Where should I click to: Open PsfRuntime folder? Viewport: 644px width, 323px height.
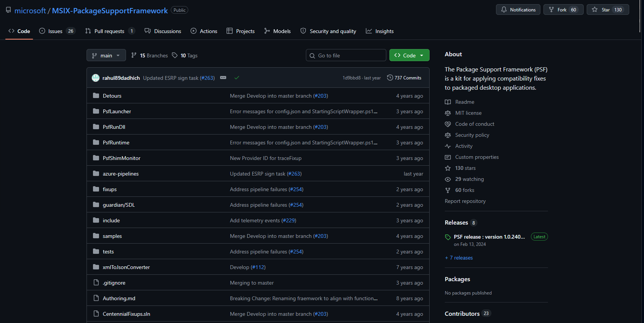pos(116,142)
